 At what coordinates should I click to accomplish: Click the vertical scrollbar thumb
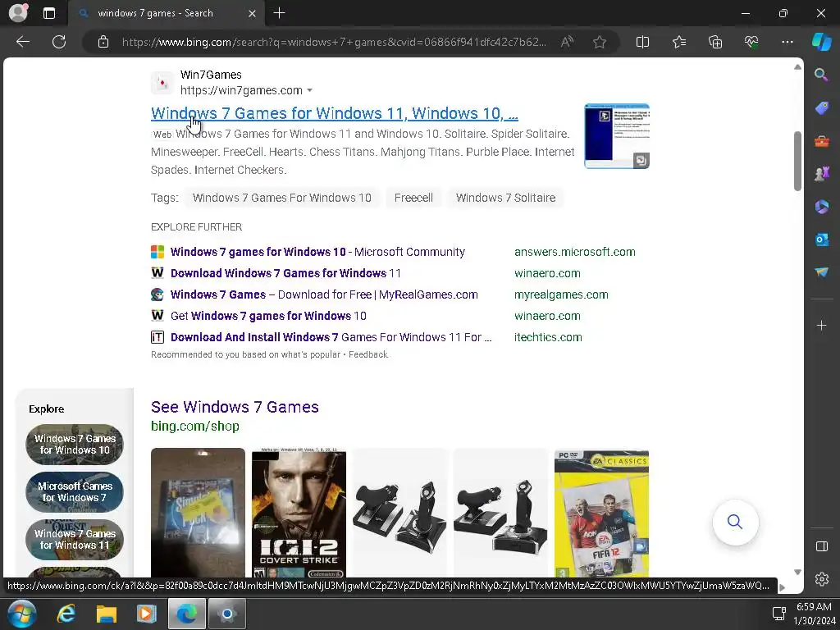tap(797, 161)
